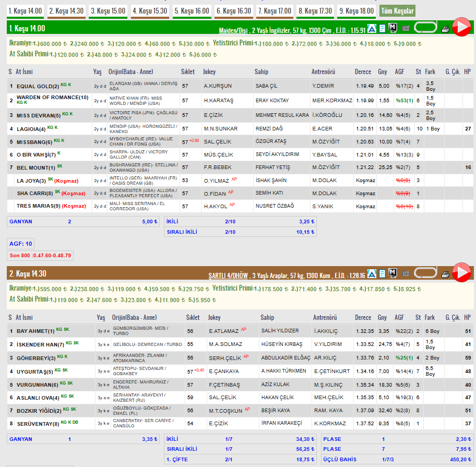Open horse WARDEN OF ROMANCE details
The image size is (476, 467).
52,98
